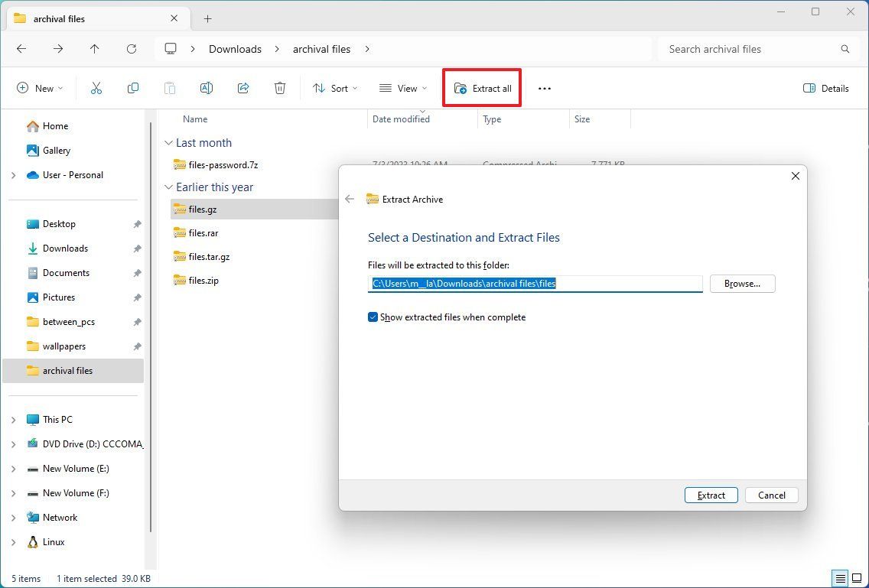Open the See more ellipsis menu

544,88
